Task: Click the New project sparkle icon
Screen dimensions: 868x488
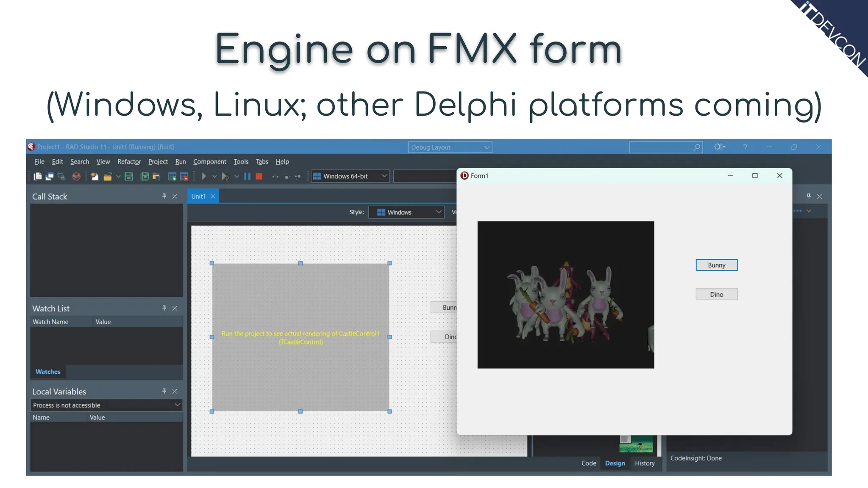Action: click(95, 176)
